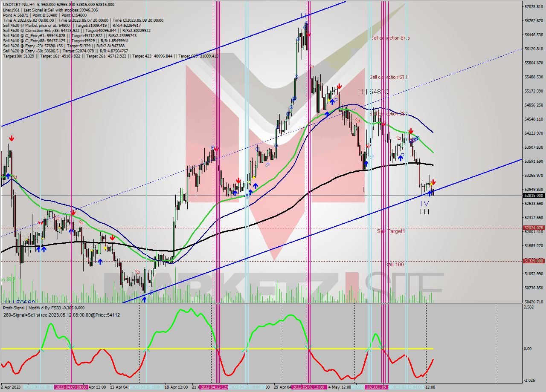Click the 0.00 indicator scale value

529,349
